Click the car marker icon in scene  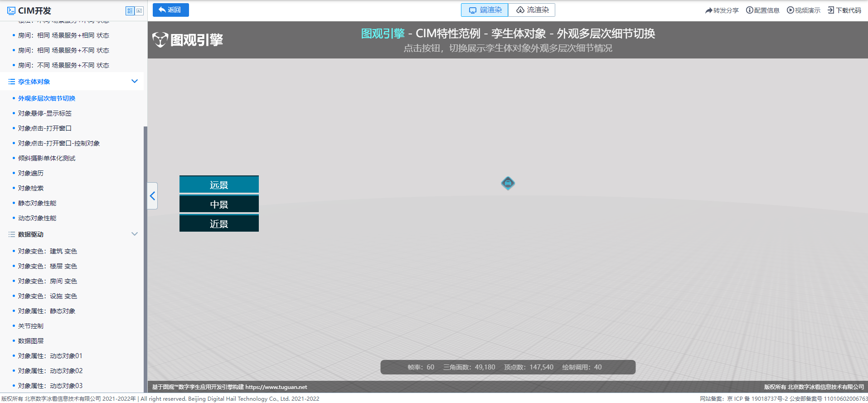pyautogui.click(x=508, y=183)
